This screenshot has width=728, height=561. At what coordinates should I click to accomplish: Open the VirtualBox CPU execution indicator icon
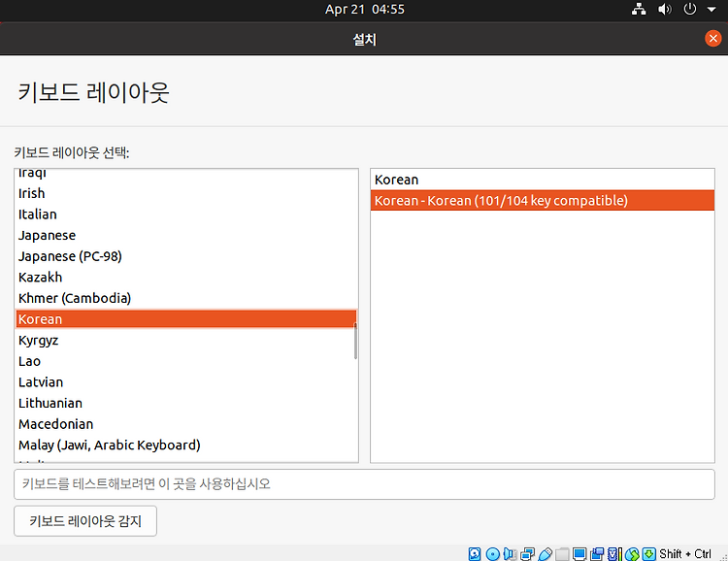[x=614, y=554]
